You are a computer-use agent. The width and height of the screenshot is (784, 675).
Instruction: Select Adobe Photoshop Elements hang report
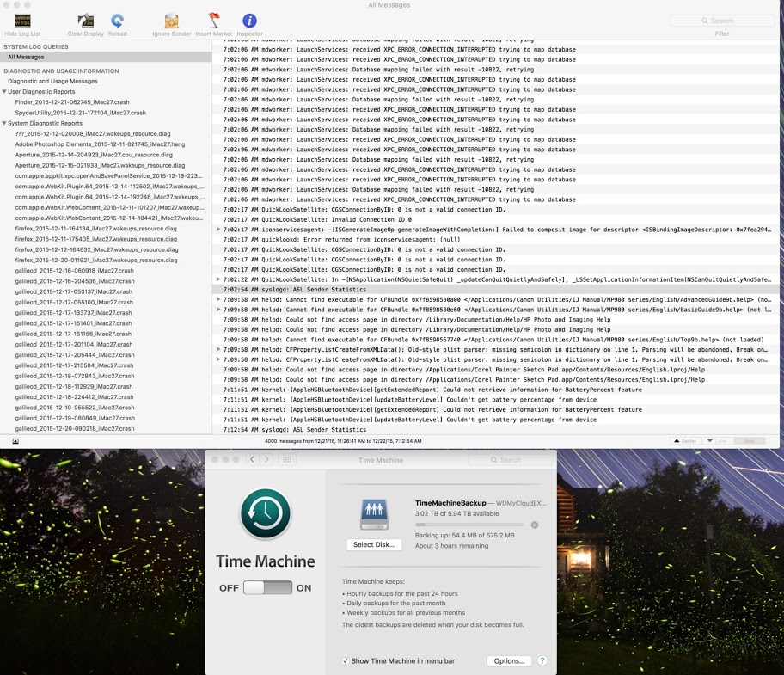coord(100,144)
